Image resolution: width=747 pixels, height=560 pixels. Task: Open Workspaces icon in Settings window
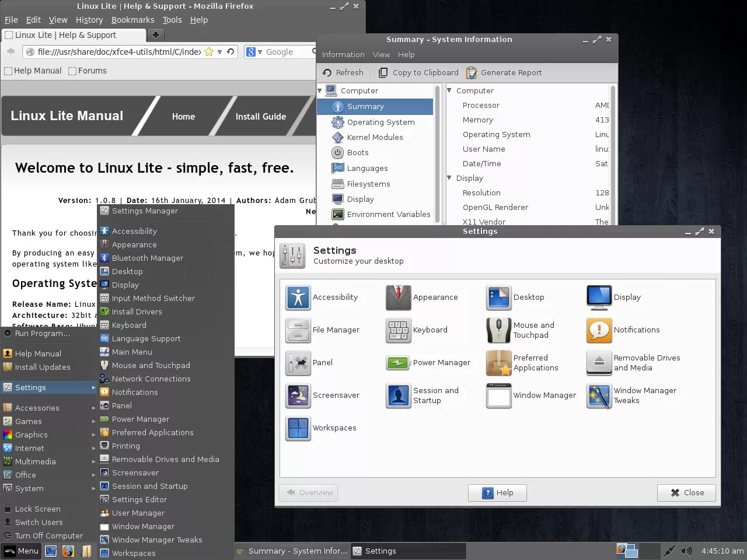tap(298, 428)
